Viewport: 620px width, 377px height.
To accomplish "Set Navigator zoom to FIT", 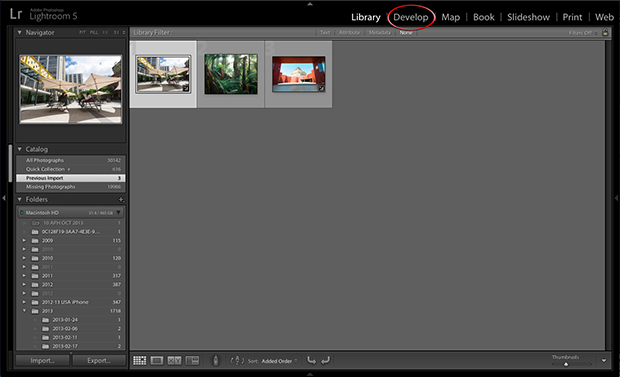I will pos(82,32).
